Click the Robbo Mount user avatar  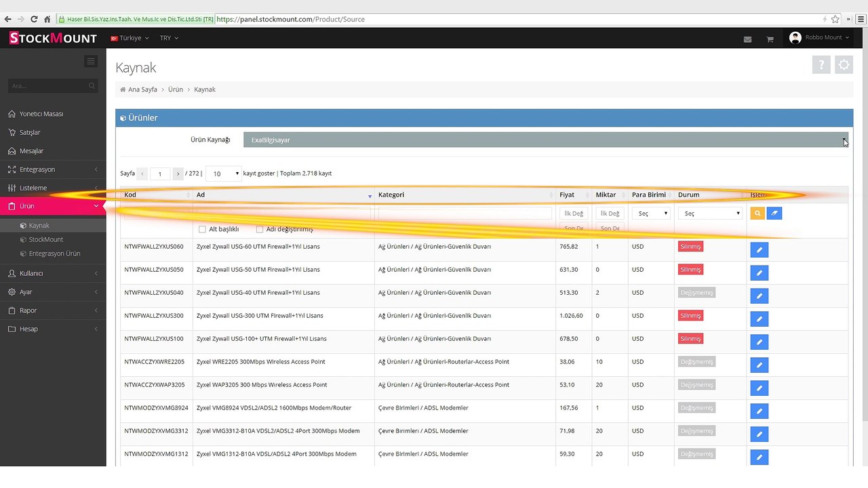(795, 38)
